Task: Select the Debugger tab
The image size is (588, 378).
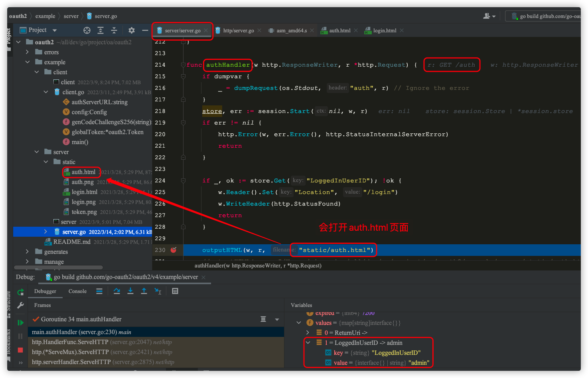Action: [x=45, y=291]
